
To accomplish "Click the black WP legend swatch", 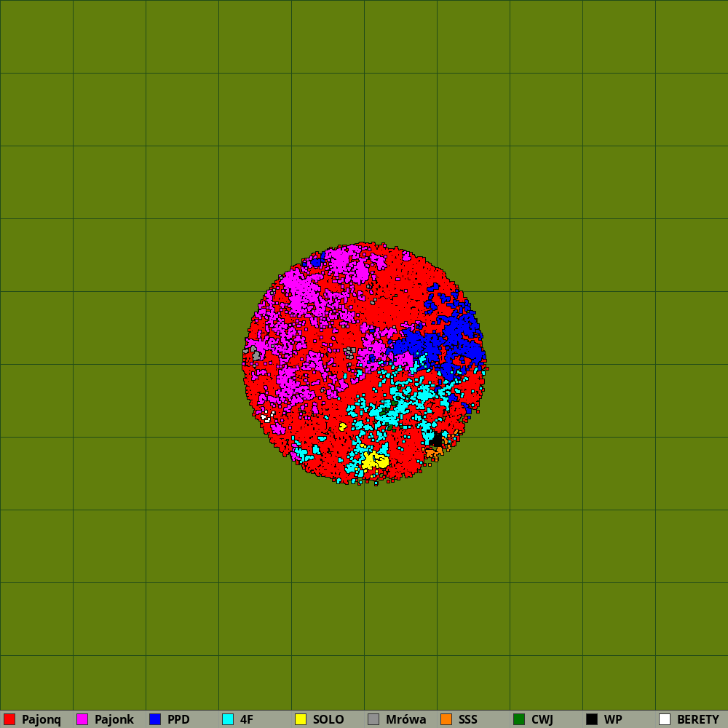I will pyautogui.click(x=592, y=719).
